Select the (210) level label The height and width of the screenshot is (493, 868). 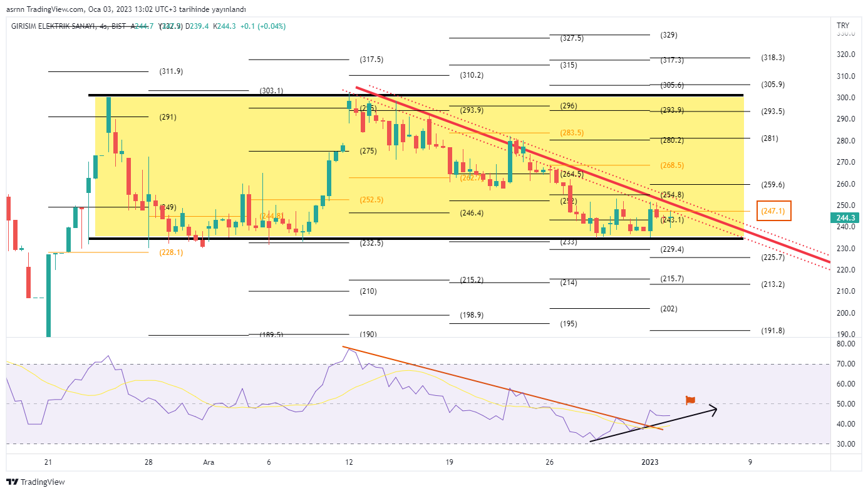pos(368,291)
